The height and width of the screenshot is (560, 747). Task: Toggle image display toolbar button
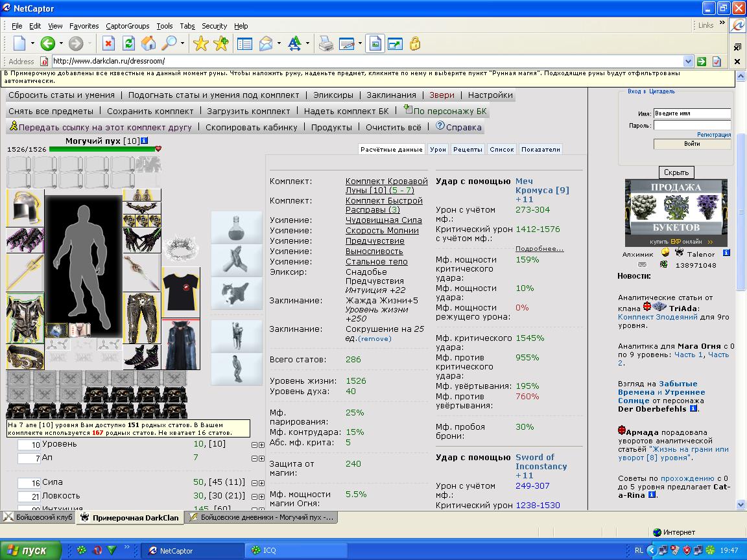coord(374,43)
